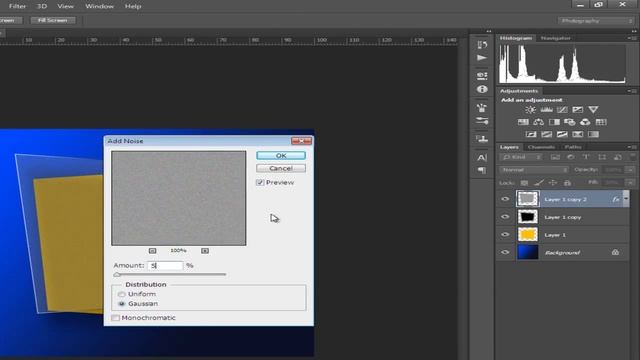Open the Help menu
The width and height of the screenshot is (640, 360).
click(133, 6)
